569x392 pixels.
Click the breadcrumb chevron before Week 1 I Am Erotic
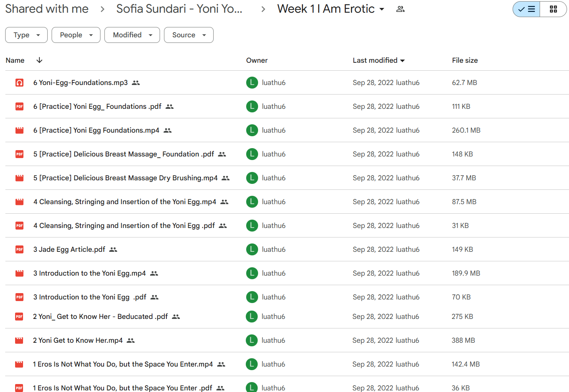263,9
